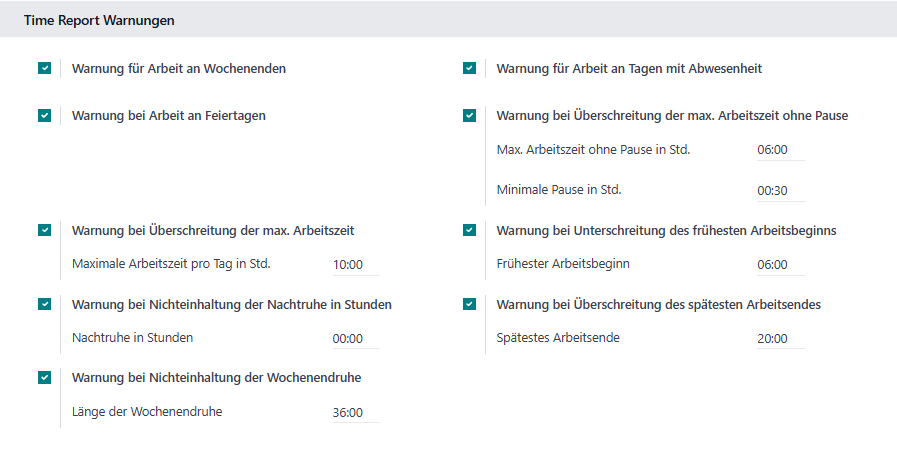This screenshot has width=897, height=450.
Task: Select the Minimale Pause in Std. field
Action: point(780,190)
